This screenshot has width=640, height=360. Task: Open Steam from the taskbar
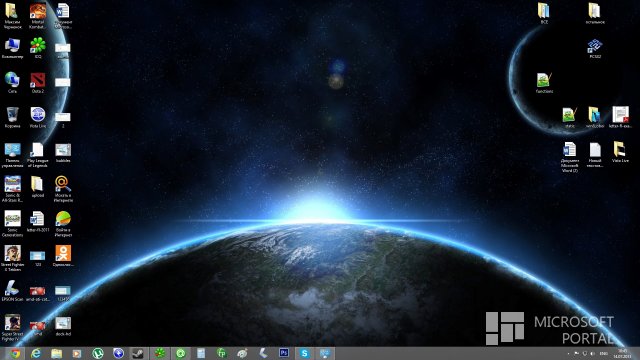[x=139, y=353]
